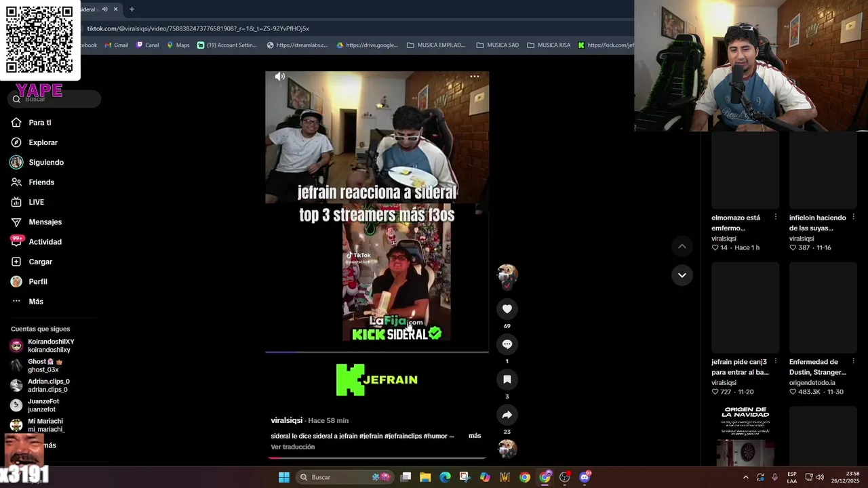This screenshot has height=488, width=868.
Task: Click origendetodo.ia author name
Action: [x=812, y=383]
